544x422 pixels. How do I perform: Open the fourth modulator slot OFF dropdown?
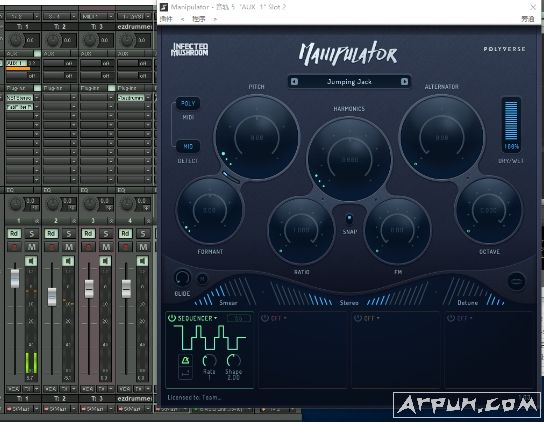[x=465, y=318]
